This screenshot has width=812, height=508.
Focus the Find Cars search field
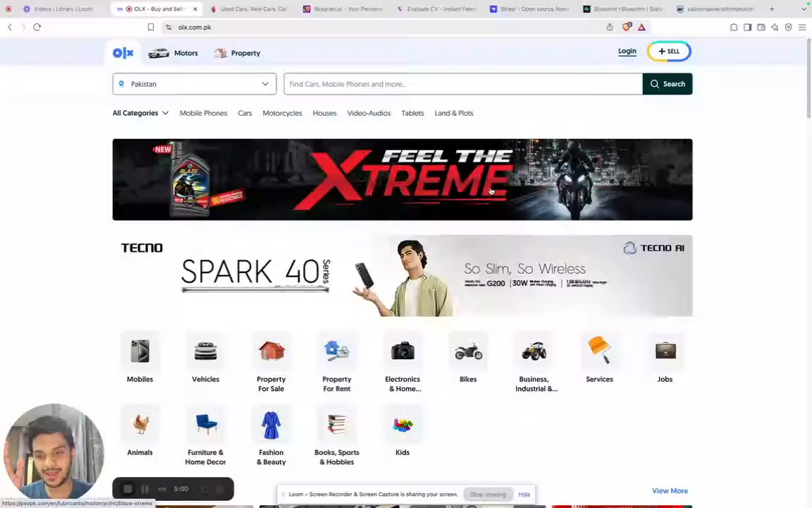point(463,84)
